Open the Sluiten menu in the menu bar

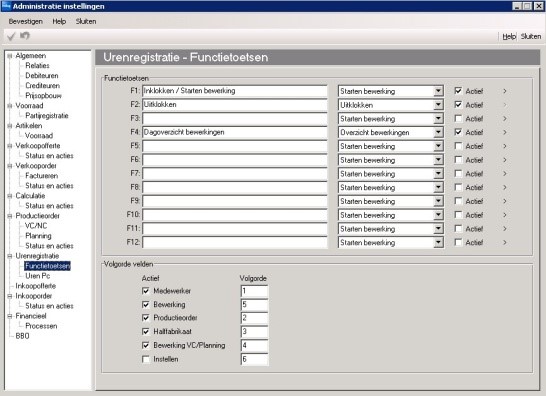coord(86,21)
